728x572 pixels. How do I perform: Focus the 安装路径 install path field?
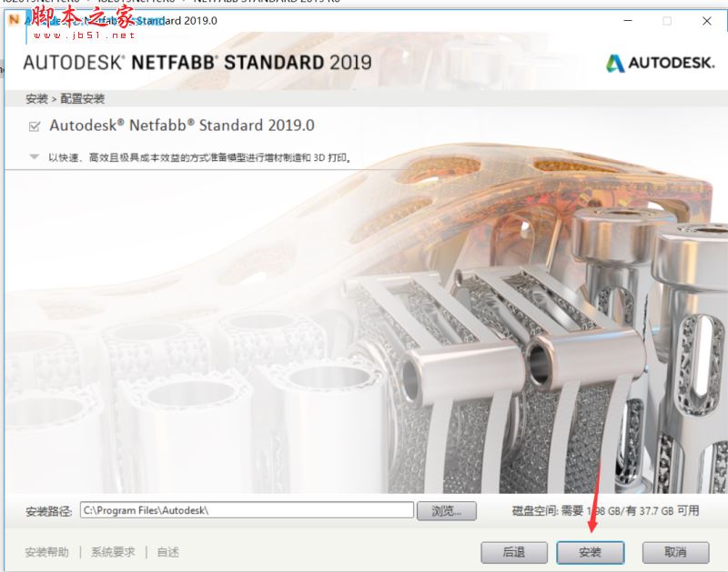247,510
